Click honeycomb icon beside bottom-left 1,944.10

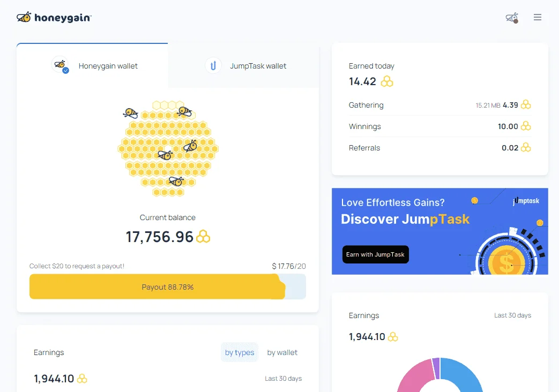82,378
